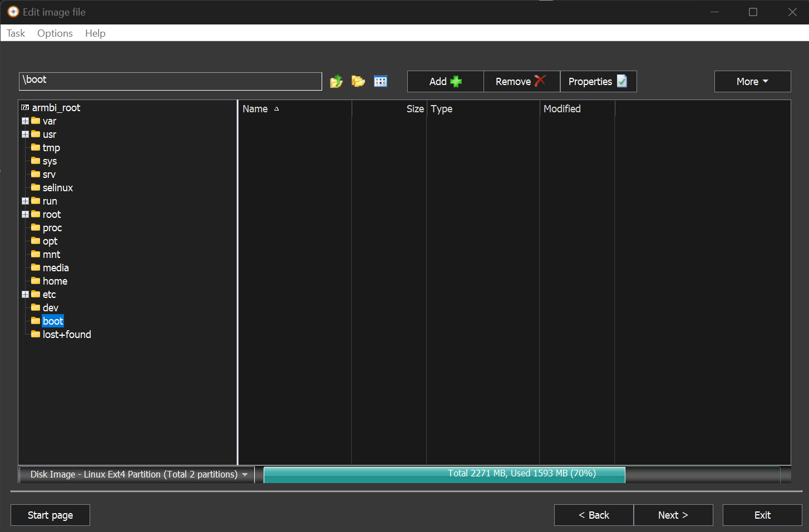Select the lost+found folder label
This screenshot has height=532, width=809.
tap(67, 334)
